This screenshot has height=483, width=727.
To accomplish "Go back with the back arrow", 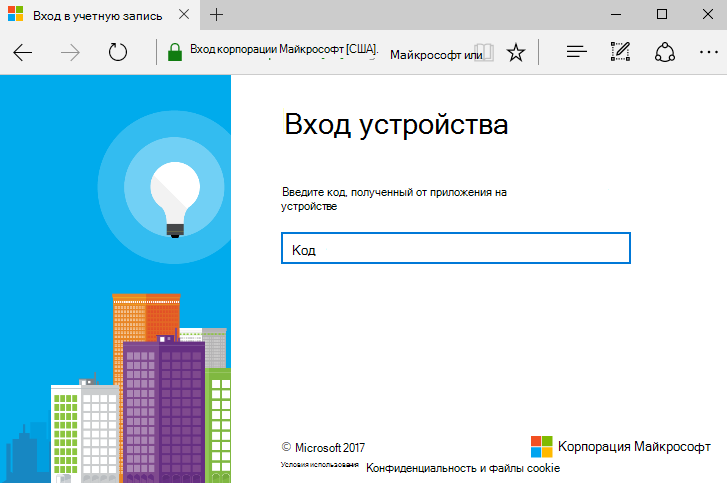I will (22, 52).
